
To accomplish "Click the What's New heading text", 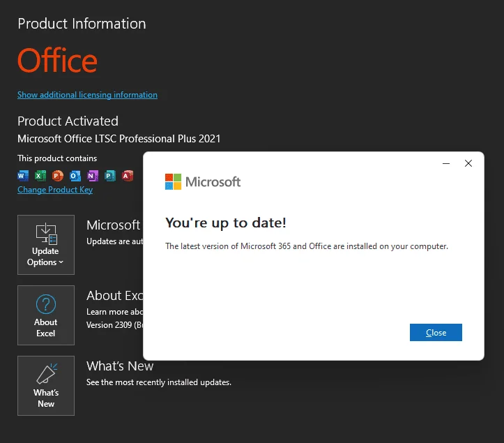I will tap(120, 366).
